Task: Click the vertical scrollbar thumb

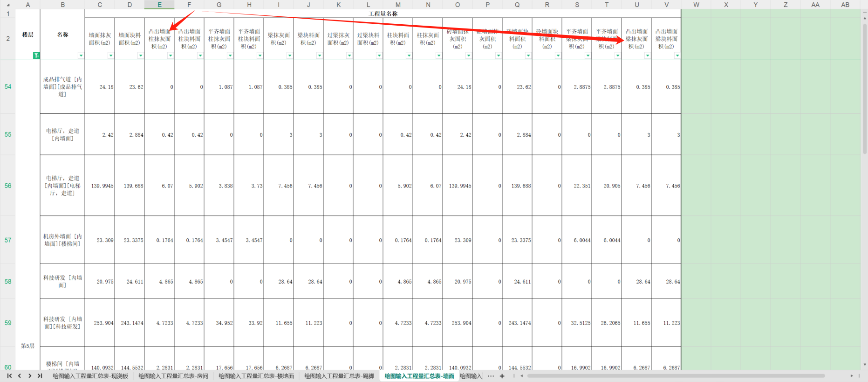Action: (865, 89)
